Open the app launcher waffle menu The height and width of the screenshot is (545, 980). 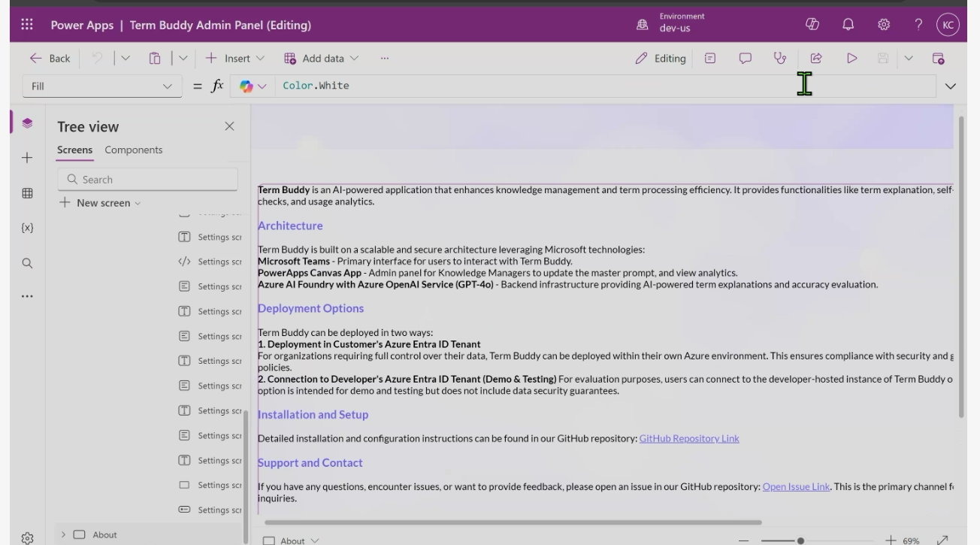coord(27,25)
